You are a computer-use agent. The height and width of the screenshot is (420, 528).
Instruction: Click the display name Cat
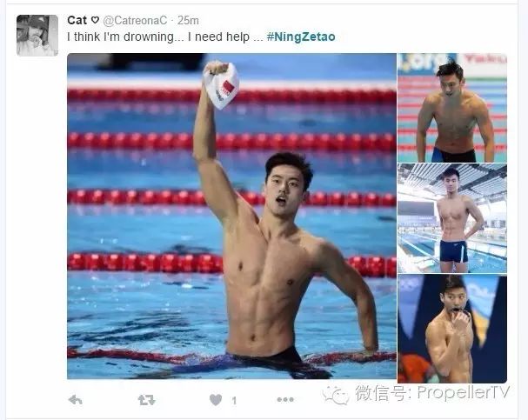pyautogui.click(x=77, y=21)
